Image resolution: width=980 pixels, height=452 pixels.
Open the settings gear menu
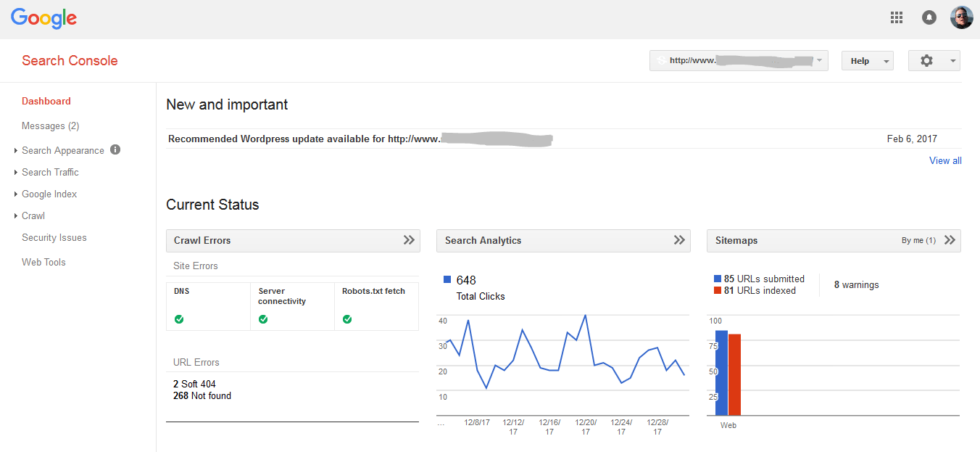click(x=934, y=61)
